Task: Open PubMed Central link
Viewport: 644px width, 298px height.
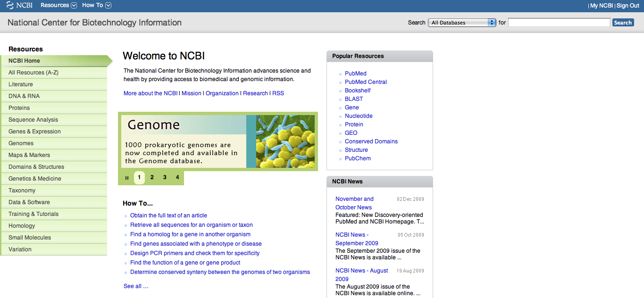Action: (x=366, y=82)
